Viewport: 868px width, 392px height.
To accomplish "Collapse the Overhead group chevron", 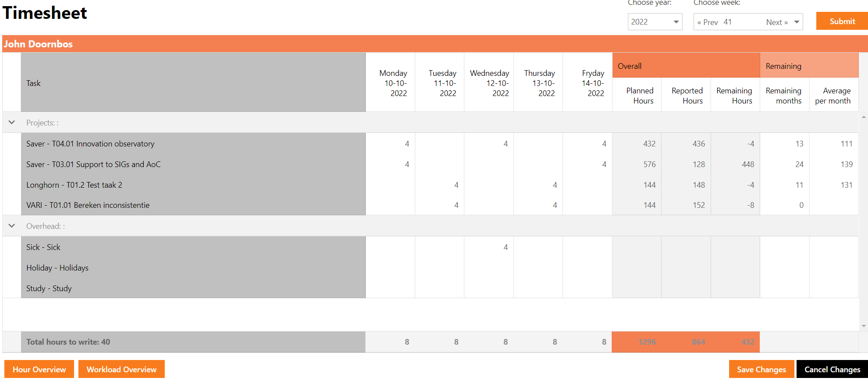I will point(12,226).
